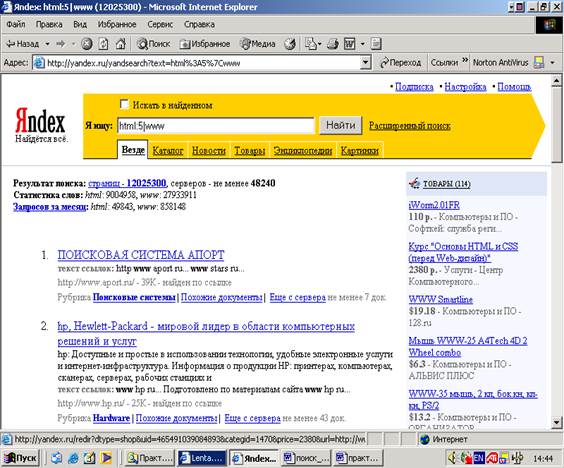
Task: Open the Расширенный поиск link
Action: 410,126
